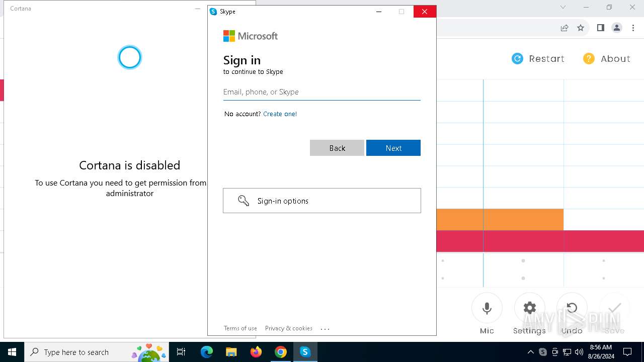Click the Microsoft logo in Skype window
The image size is (644, 362).
point(251,36)
